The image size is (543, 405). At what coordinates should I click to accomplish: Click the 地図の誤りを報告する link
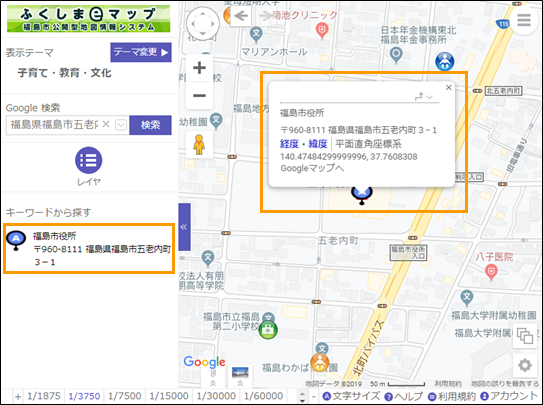(505, 384)
